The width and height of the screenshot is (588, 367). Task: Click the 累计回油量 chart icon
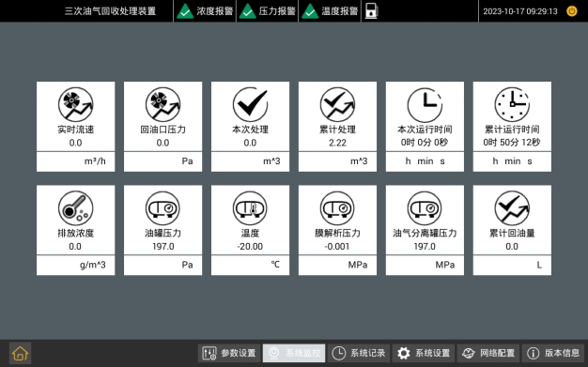pyautogui.click(x=512, y=208)
